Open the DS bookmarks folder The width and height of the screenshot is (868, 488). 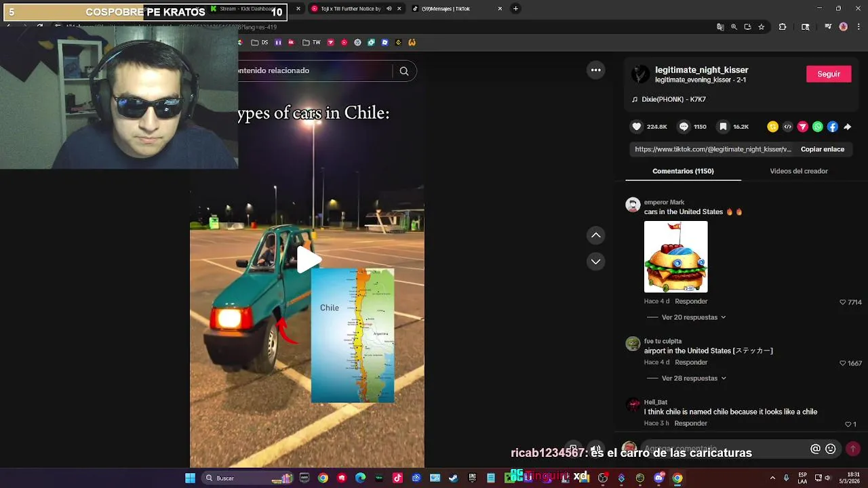(260, 42)
